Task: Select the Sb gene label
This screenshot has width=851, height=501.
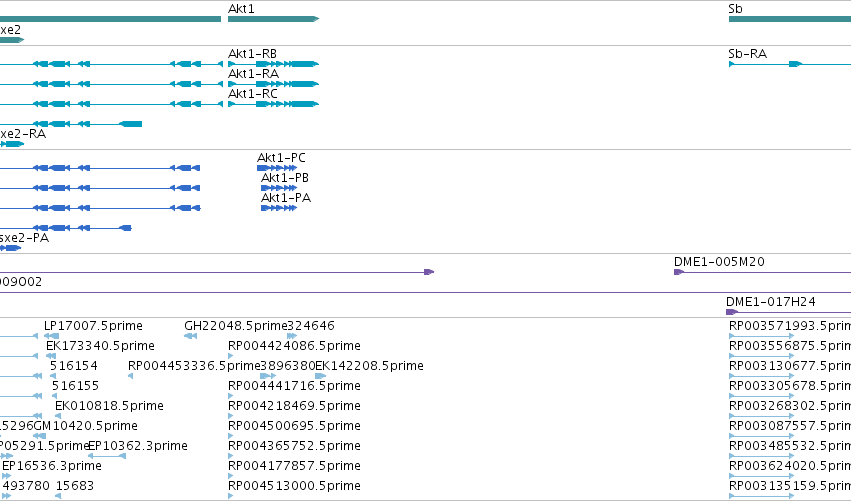Action: (735, 9)
